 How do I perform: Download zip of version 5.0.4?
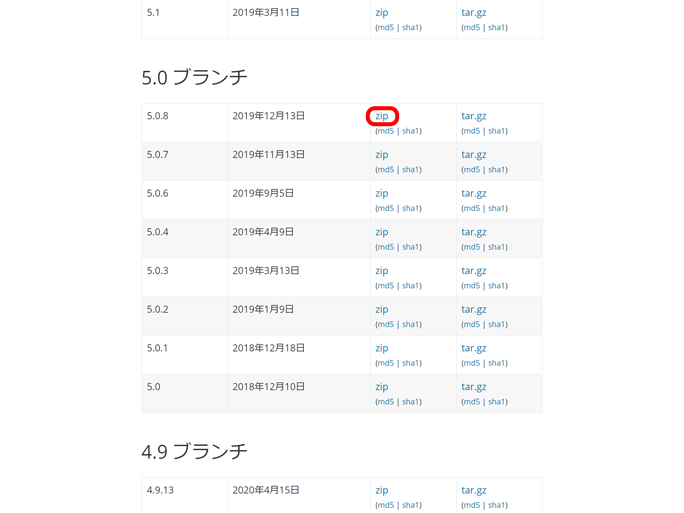pos(382,233)
